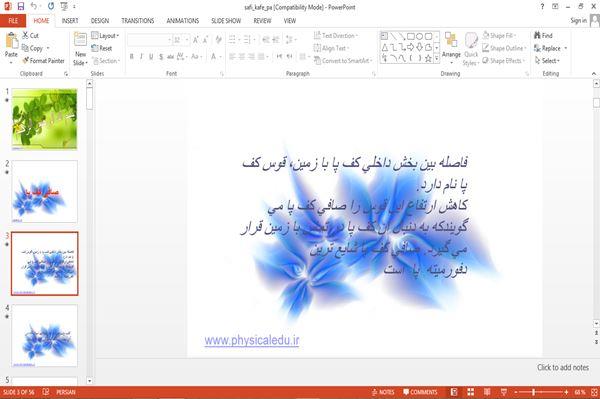Viewport: 600px width, 399px height.
Task: Increase font size with the larger A
Action: pos(196,40)
